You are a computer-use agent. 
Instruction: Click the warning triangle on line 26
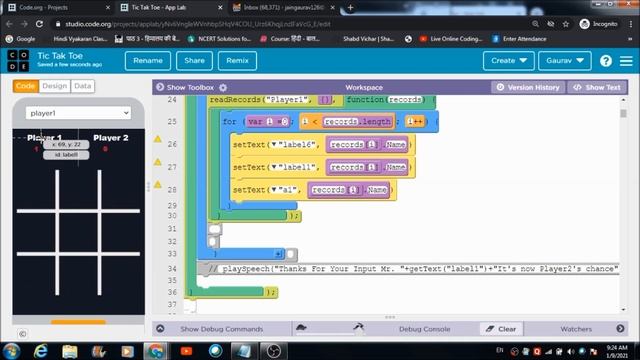[158, 139]
